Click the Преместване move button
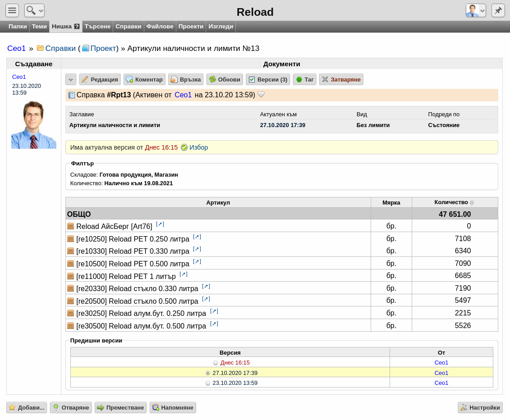Image resolution: width=510 pixels, height=420 pixels. pos(121,408)
